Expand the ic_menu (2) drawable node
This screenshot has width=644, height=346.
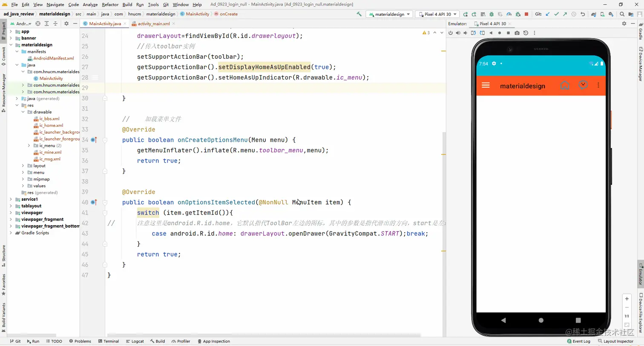(29, 146)
